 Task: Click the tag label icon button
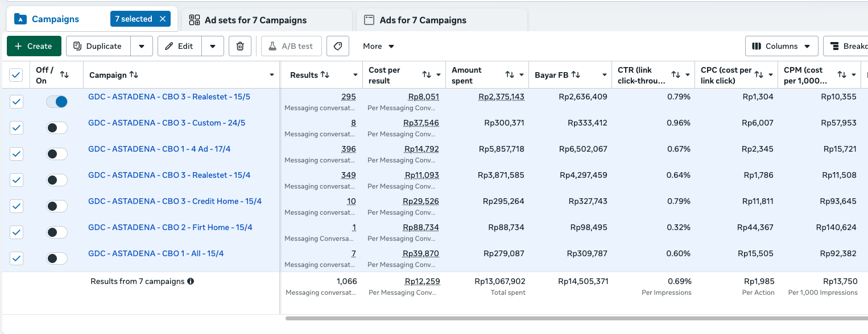click(338, 46)
